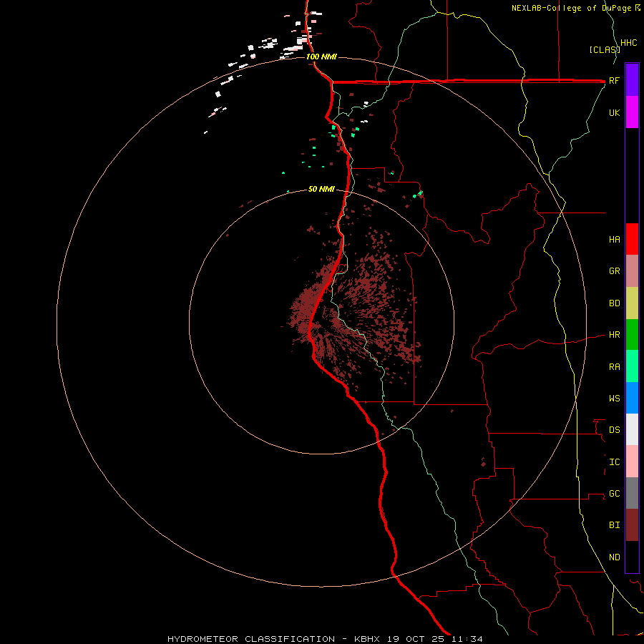Click the 'HA' legend label

pos(614,240)
